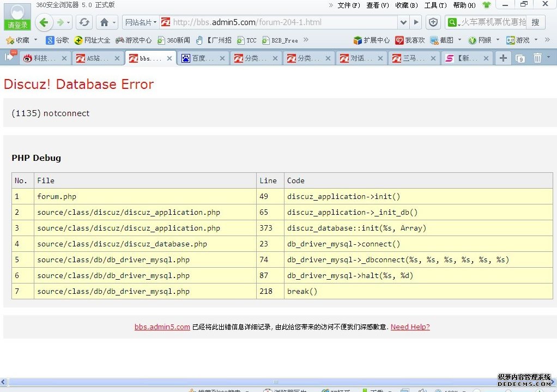Click the 游戏 extension icon at right
557x392 pixels.
pos(518,40)
